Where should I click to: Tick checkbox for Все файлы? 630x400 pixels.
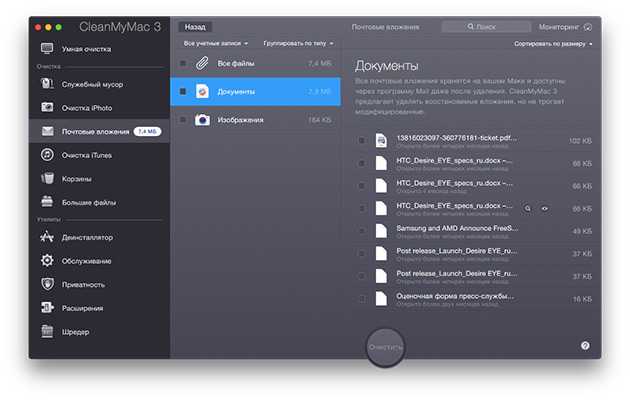coord(183,63)
